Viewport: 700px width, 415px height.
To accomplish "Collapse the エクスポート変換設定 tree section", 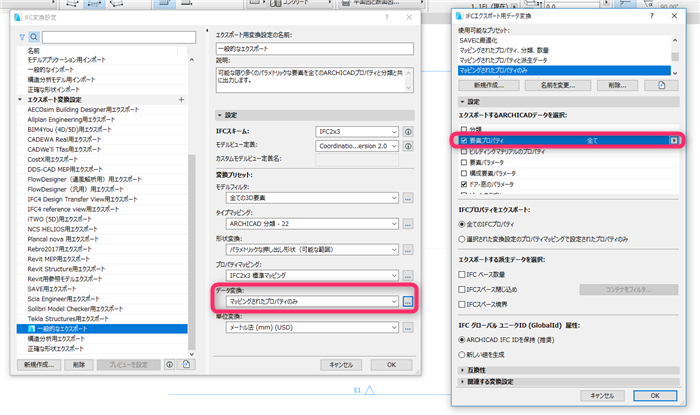I will (x=20, y=100).
